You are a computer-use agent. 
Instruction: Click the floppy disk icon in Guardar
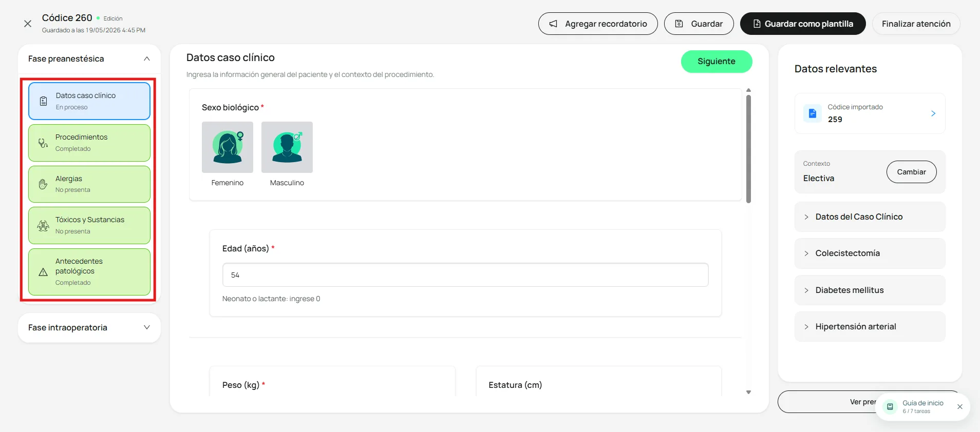679,24
